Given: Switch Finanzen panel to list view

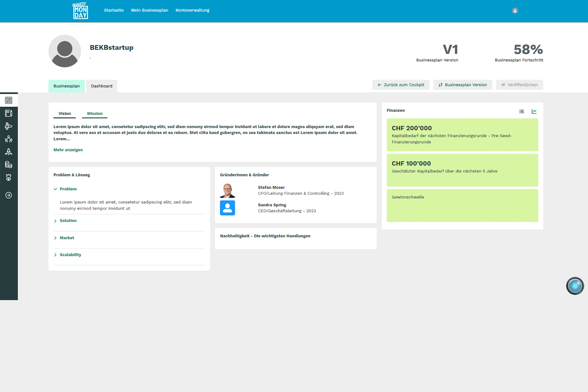Looking at the screenshot, I should point(521,111).
